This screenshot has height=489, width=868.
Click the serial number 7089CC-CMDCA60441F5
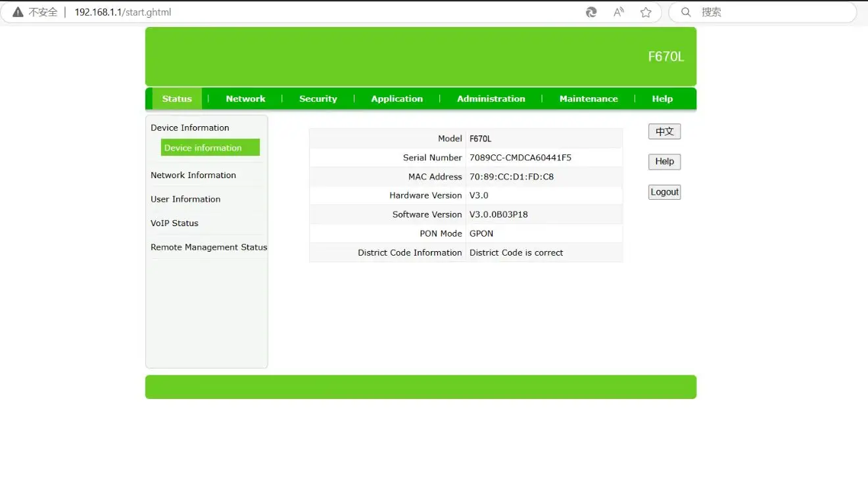(x=520, y=158)
